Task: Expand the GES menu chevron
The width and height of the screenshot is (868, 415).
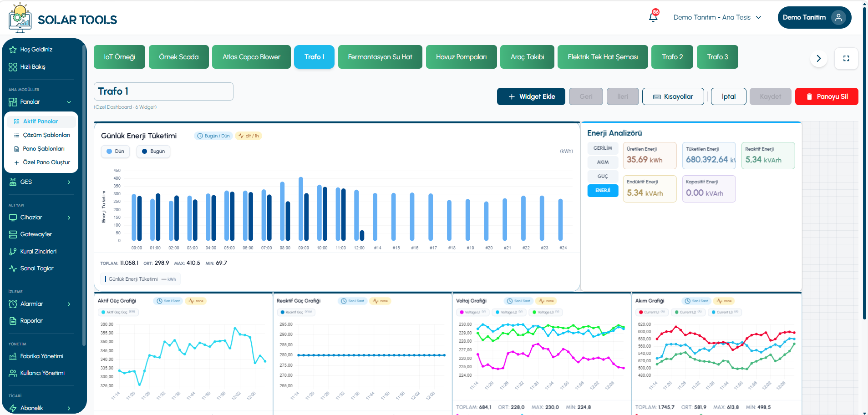Action: pos(69,182)
